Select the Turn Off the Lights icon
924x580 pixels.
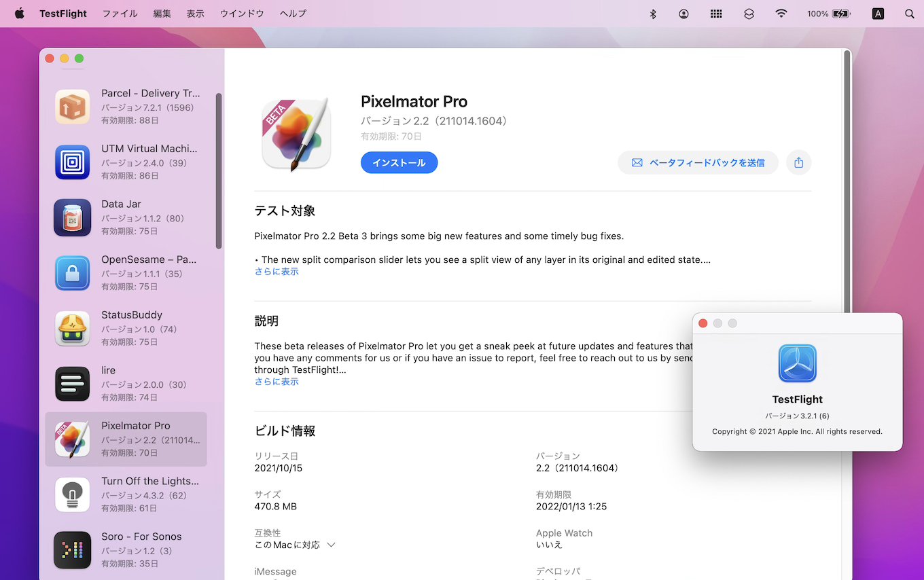click(73, 494)
